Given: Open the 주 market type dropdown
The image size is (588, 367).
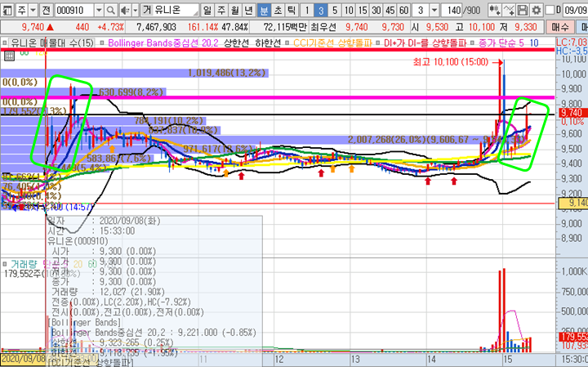Looking at the screenshot, I should point(33,10).
